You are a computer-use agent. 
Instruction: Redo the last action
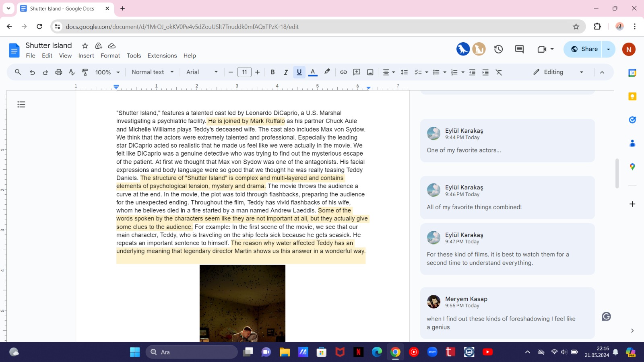[45, 72]
